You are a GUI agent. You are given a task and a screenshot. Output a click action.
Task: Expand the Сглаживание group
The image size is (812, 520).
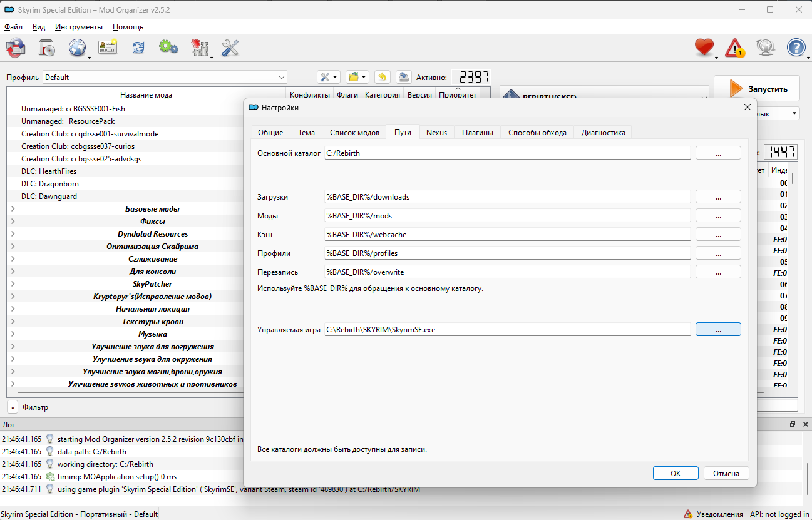click(13, 259)
